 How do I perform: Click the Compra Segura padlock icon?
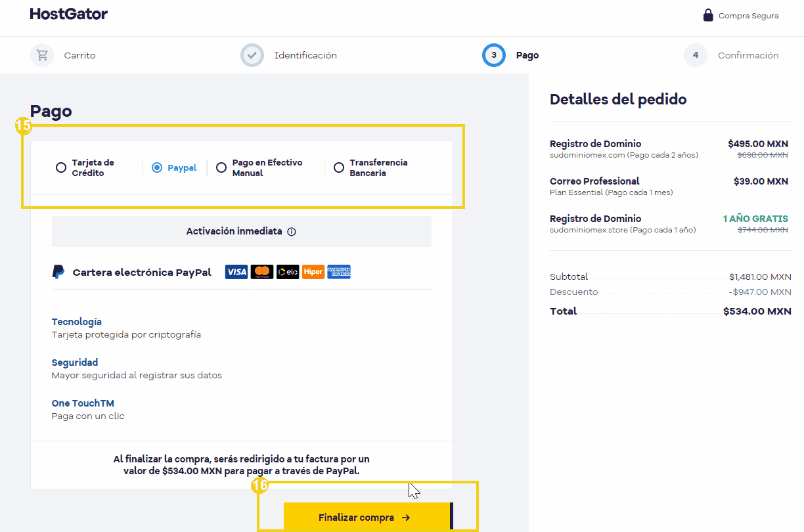coord(708,15)
